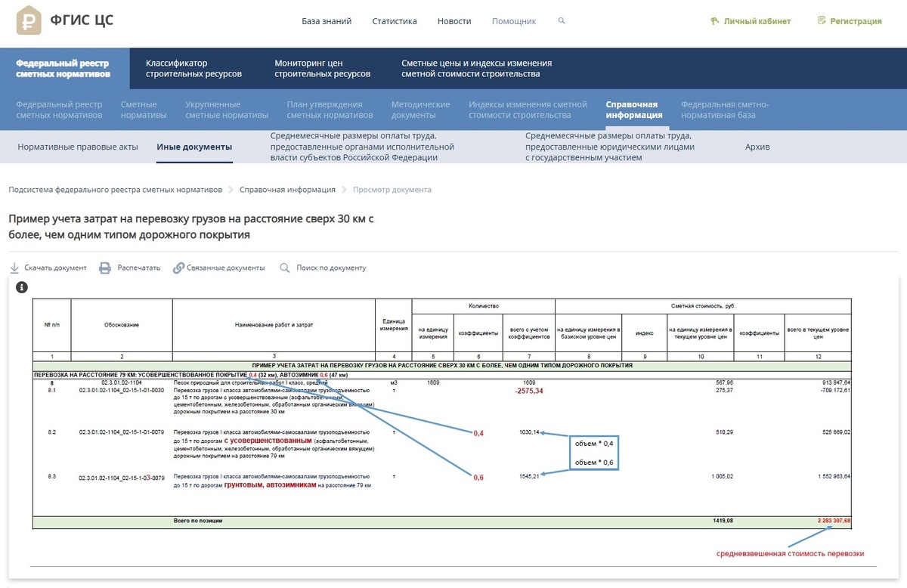Viewport: 907px width, 588px height.
Task: Click the value 913 847,64 in row 8
Action: [836, 383]
